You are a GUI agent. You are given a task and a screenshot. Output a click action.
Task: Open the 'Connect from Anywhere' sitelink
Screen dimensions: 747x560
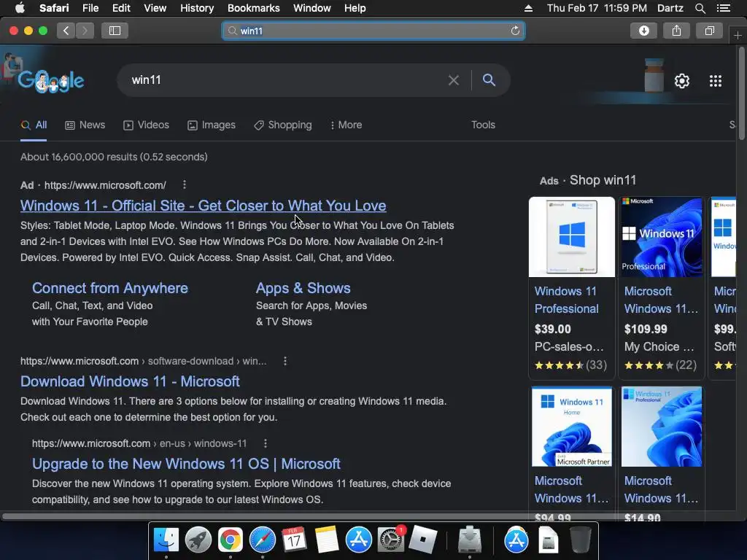point(110,288)
